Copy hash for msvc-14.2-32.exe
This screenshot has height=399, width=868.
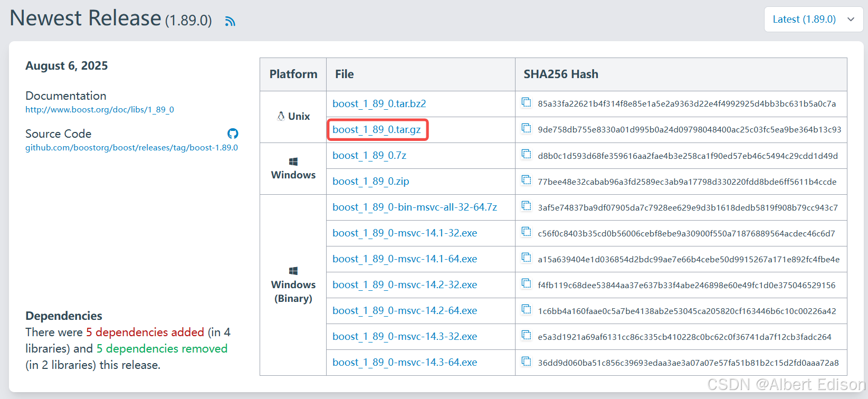coord(526,283)
